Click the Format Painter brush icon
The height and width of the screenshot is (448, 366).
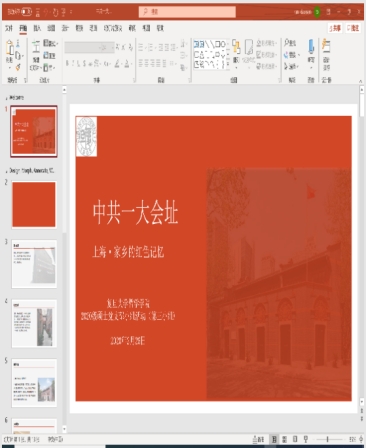pos(18,67)
